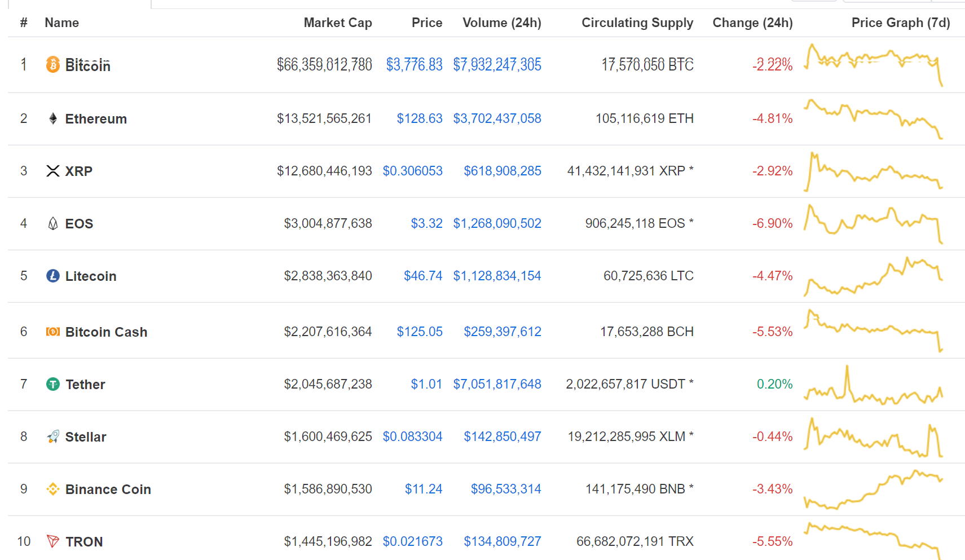Screen dimensions: 965x560
Task: Click the Bitcoin Cash logo icon
Action: [53, 332]
